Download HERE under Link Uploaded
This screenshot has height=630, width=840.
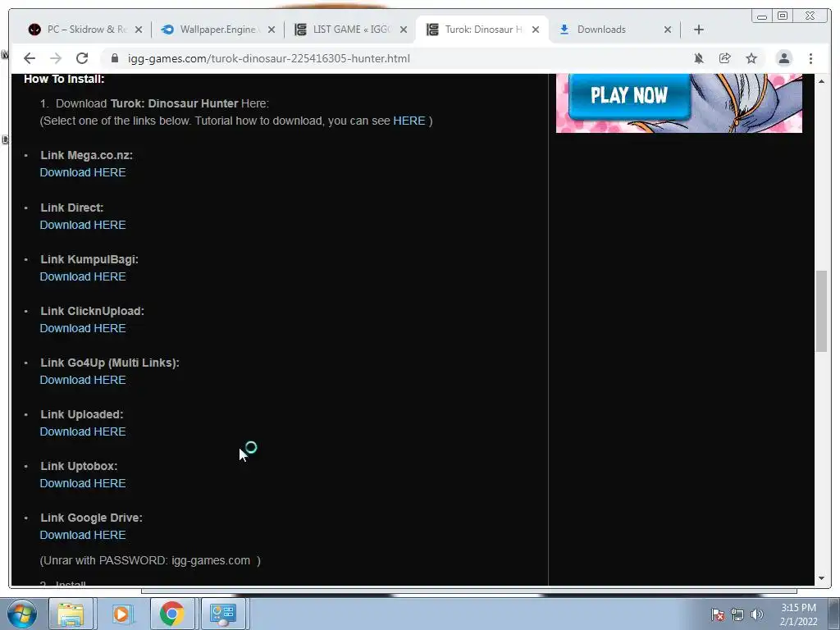[x=83, y=431]
